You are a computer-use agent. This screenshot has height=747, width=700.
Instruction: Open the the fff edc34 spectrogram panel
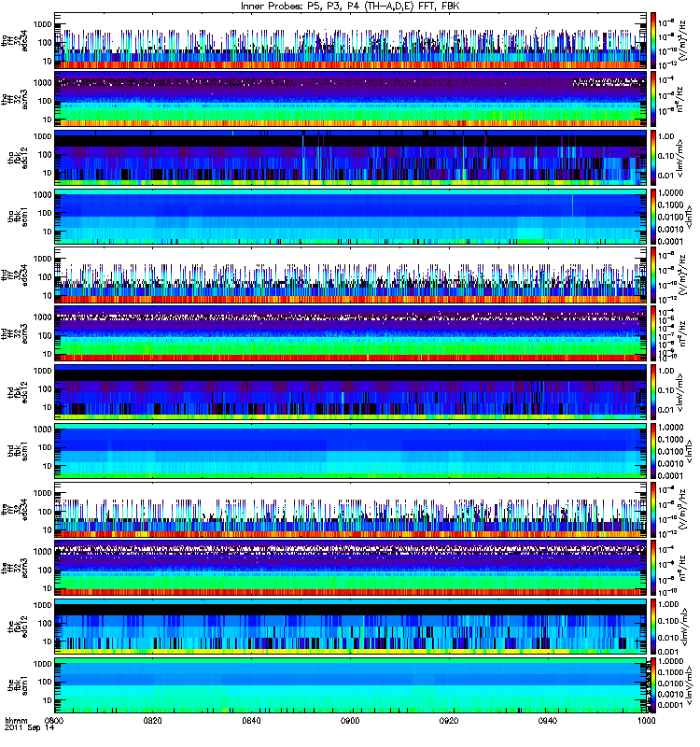pyautogui.click(x=350, y=509)
